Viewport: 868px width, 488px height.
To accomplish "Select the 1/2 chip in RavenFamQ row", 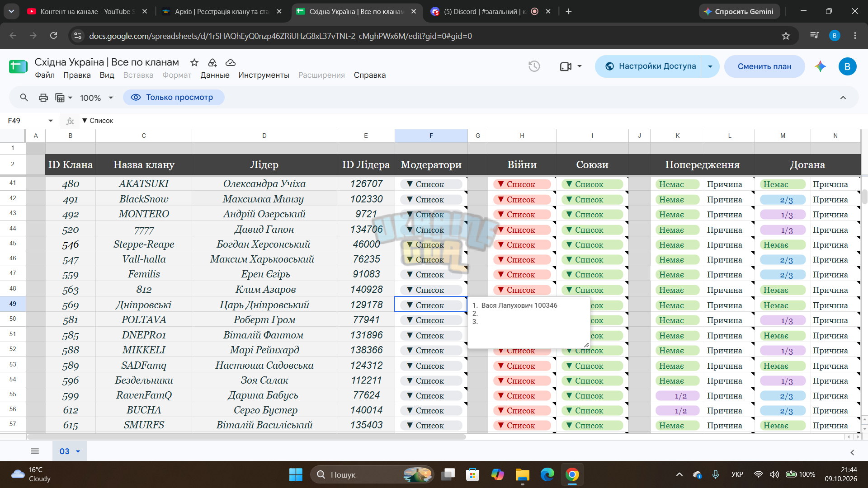I will (x=677, y=396).
